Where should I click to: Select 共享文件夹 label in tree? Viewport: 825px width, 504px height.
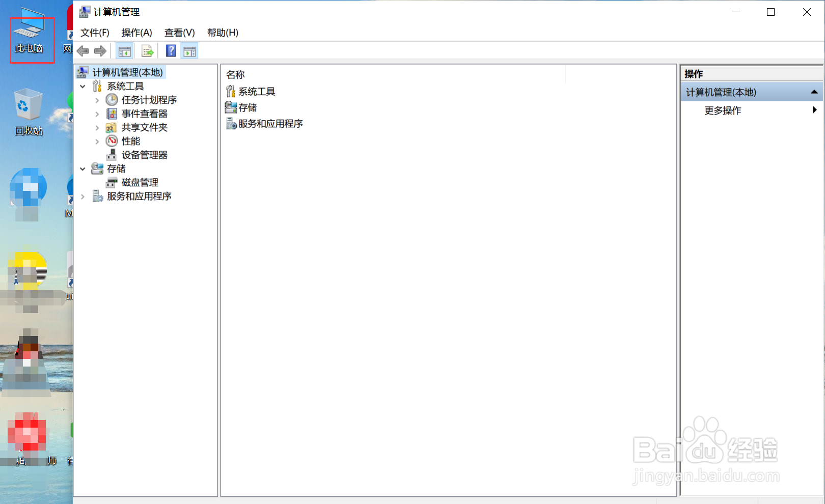pyautogui.click(x=145, y=127)
